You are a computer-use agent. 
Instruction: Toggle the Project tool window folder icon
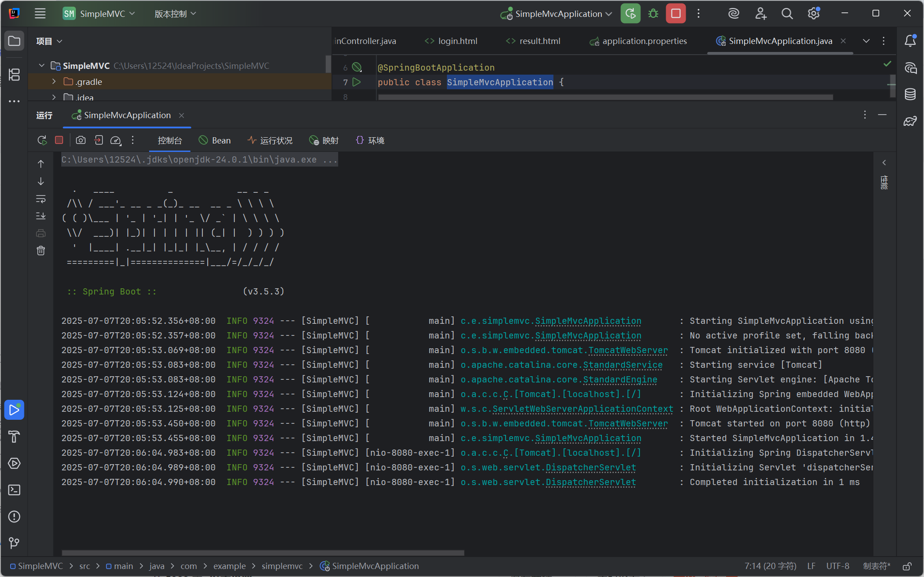(x=14, y=41)
